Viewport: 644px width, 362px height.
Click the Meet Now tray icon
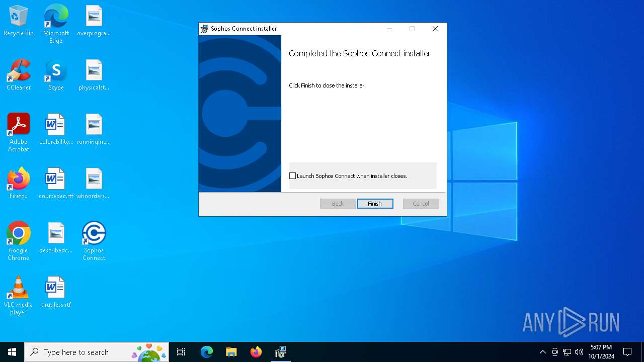click(x=555, y=352)
